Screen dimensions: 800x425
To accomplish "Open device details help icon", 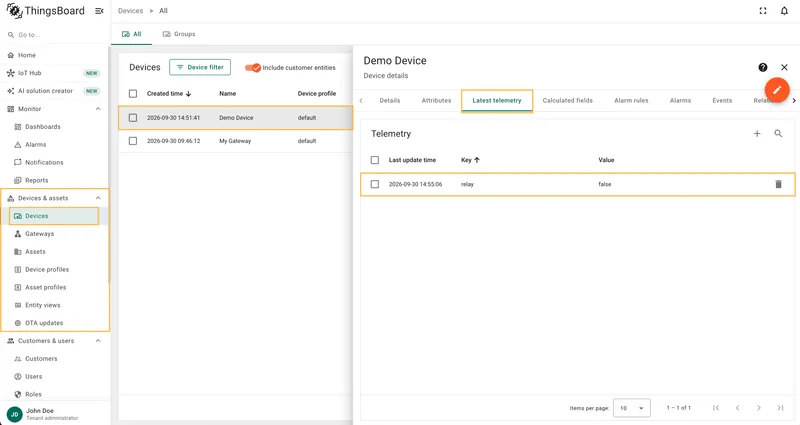I will (x=763, y=67).
